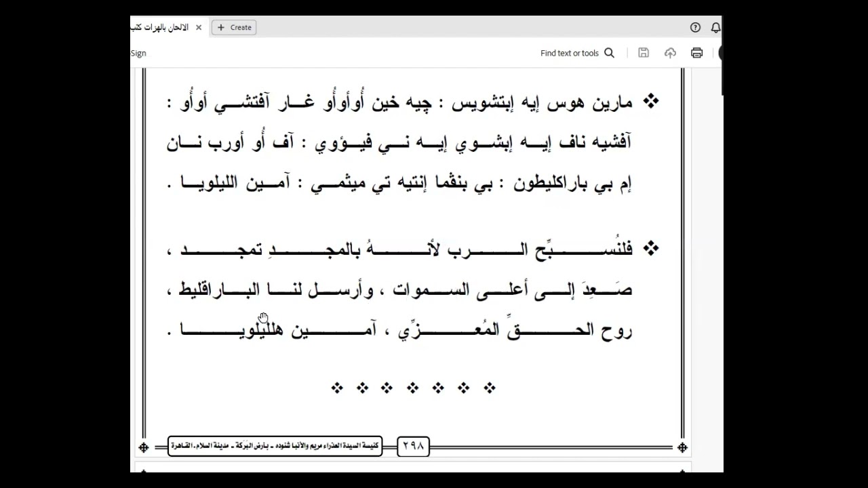Create a new tab with Create button

(234, 27)
